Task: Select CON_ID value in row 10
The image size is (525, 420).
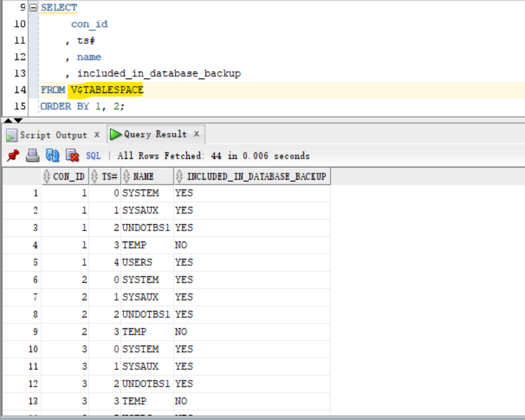Action: click(65, 349)
